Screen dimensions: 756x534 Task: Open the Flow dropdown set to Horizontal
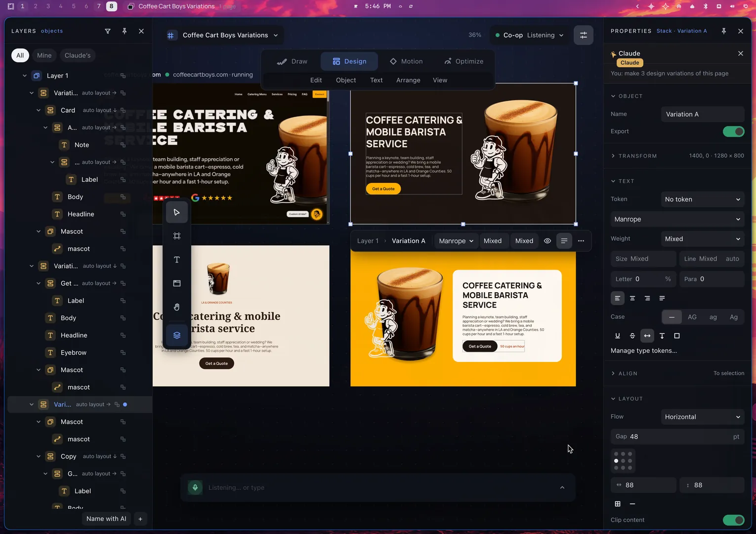[x=703, y=417]
